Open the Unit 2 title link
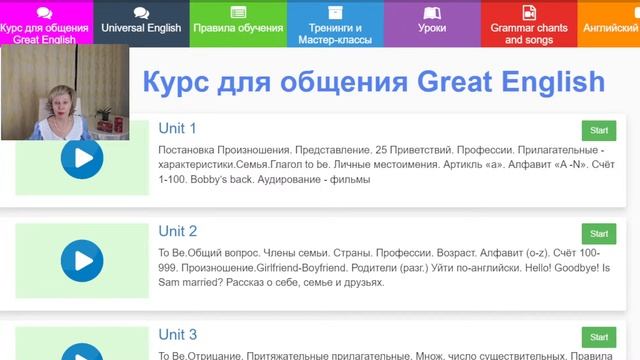The image size is (640, 360). pos(178,231)
